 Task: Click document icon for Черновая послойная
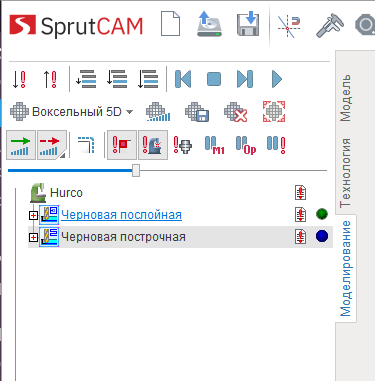point(300,215)
